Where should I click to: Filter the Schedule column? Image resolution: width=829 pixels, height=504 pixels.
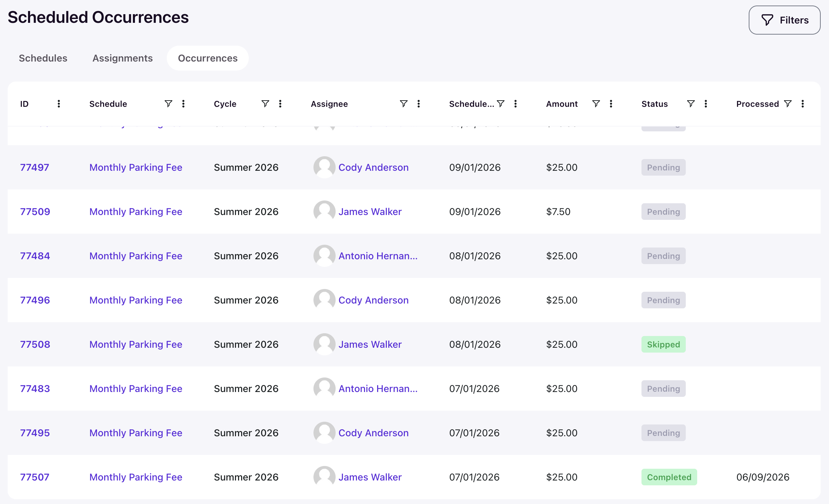[x=168, y=104]
